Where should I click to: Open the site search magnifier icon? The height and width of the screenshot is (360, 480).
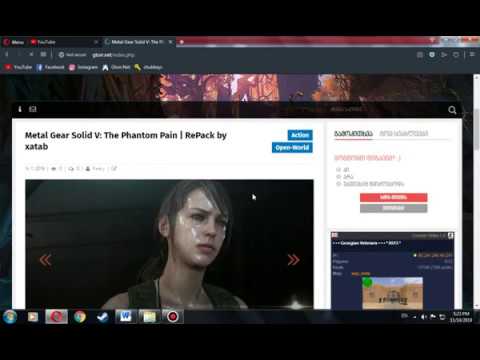452,110
